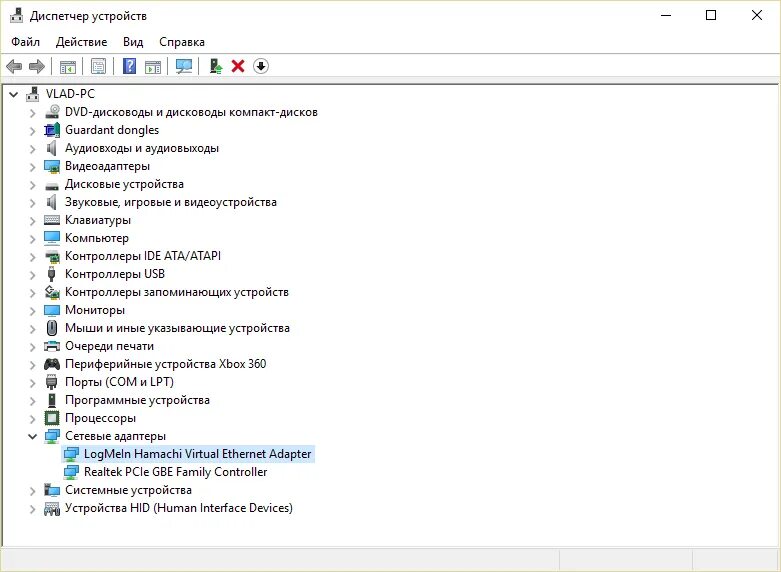The image size is (781, 572).
Task: Click the Клавиатуры keyboard icon
Action: click(x=52, y=220)
